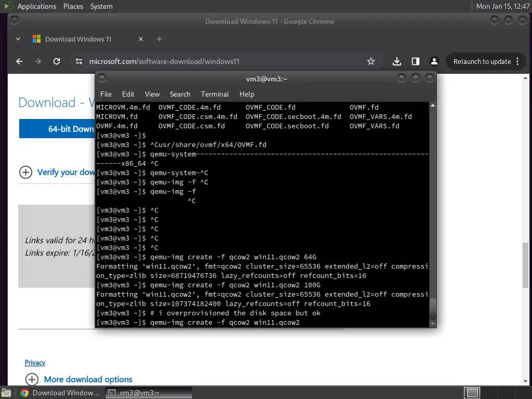The width and height of the screenshot is (532, 399).
Task: Click terminal window menu button
Action: tap(102, 78)
